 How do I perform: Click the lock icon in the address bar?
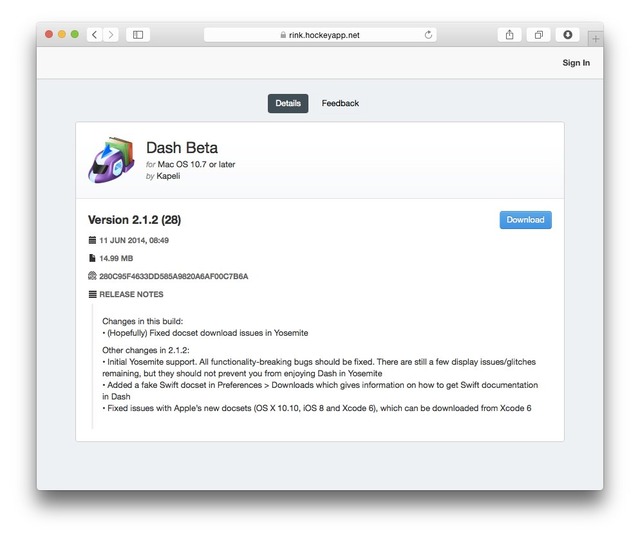(x=283, y=35)
